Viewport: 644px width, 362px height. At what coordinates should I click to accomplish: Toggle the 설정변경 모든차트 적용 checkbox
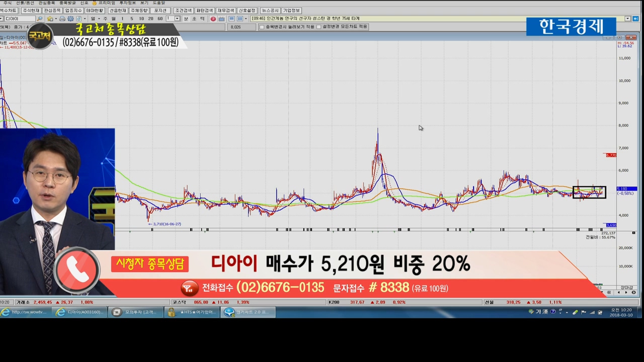(x=319, y=27)
